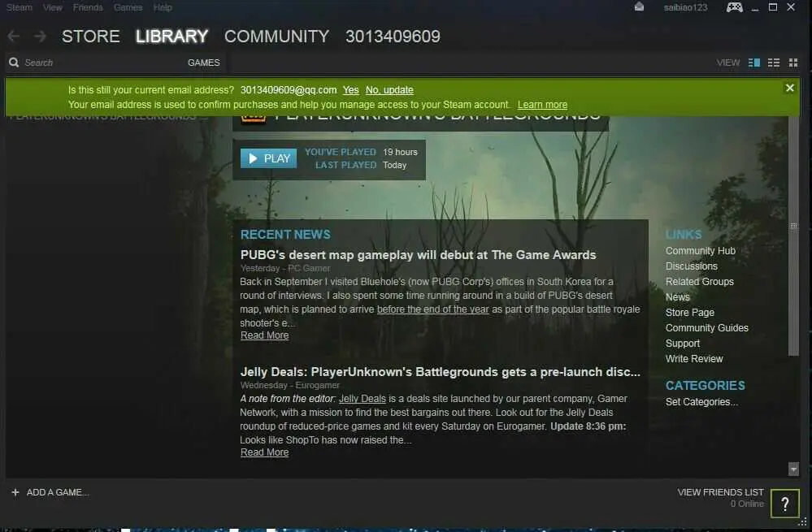Choose No, update email link
This screenshot has width=812, height=532.
point(389,90)
